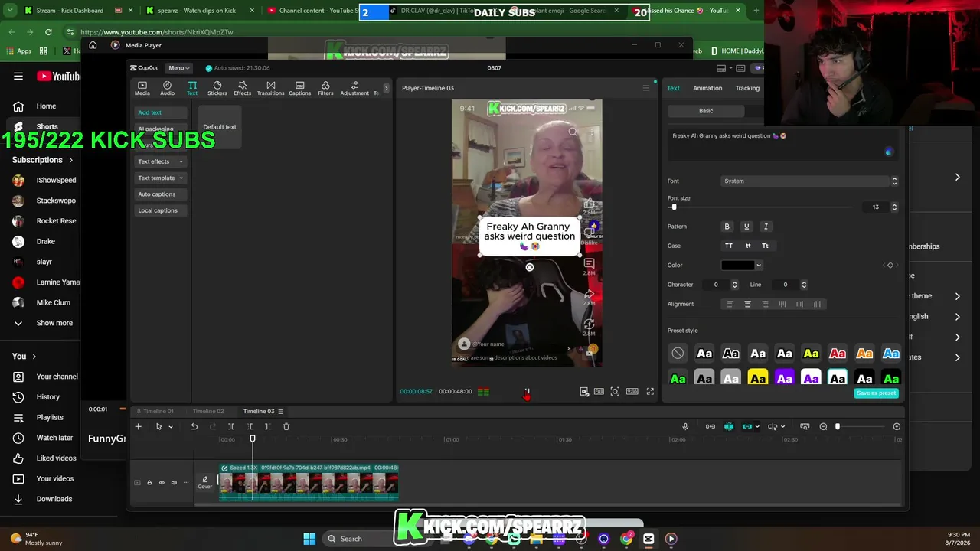Viewport: 980px width, 551px height.
Task: Click the Add text button
Action: tap(160, 112)
